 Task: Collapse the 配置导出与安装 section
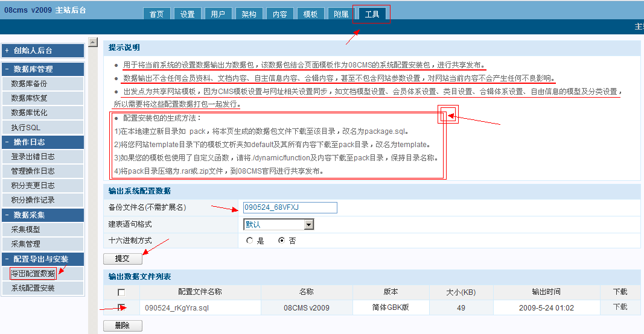[x=43, y=259]
